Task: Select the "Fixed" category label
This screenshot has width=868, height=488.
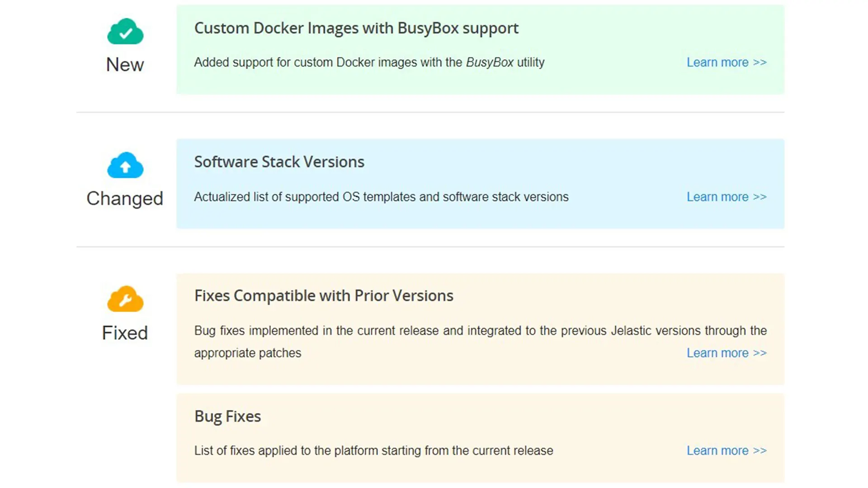Action: pyautogui.click(x=125, y=333)
